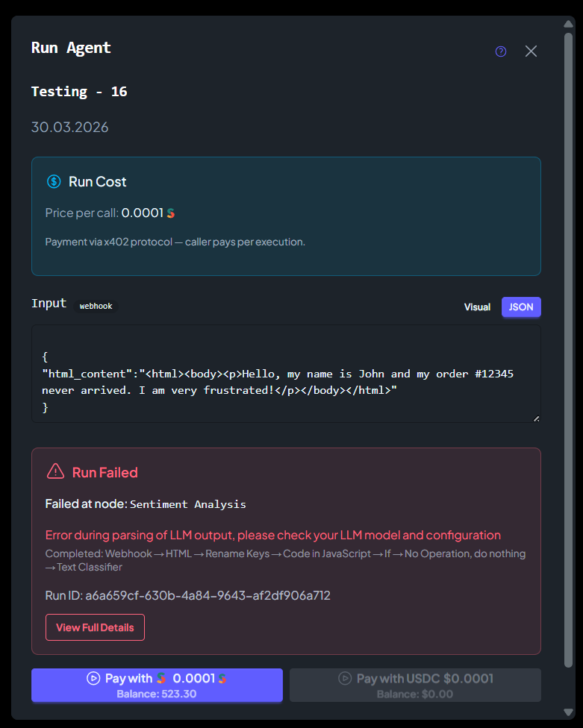Click the Pay with USDC $0.0001 button

click(x=415, y=685)
